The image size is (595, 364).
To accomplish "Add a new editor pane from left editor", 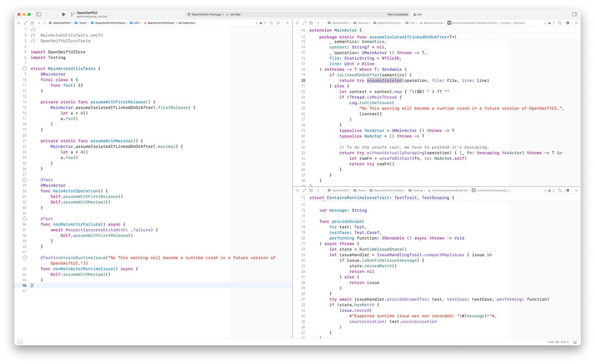I will [288, 23].
